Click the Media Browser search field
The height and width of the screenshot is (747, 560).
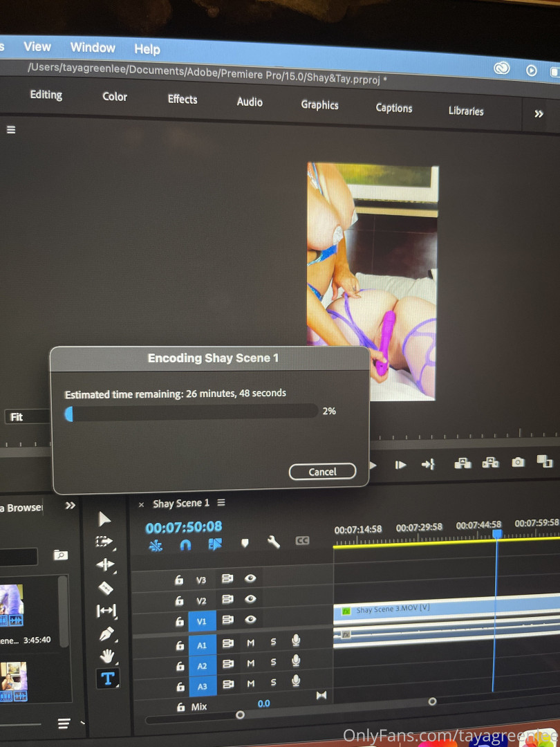click(x=18, y=556)
